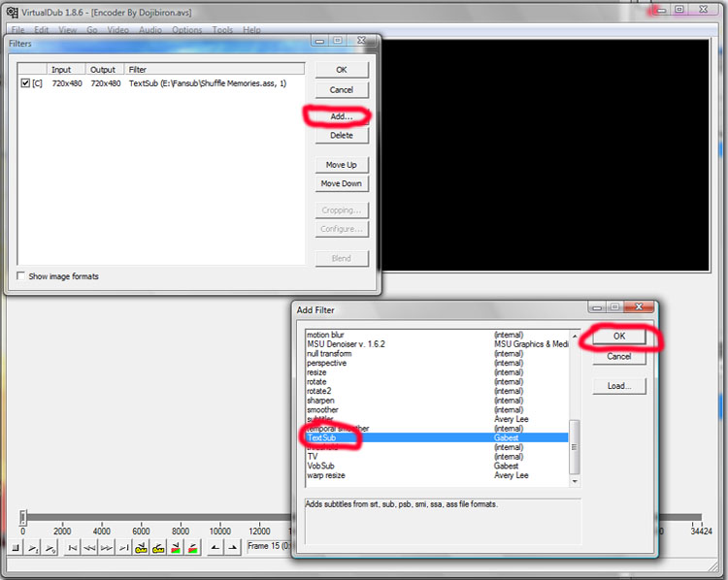This screenshot has width=728, height=580.
Task: Click the Configure... button
Action: pyautogui.click(x=342, y=229)
